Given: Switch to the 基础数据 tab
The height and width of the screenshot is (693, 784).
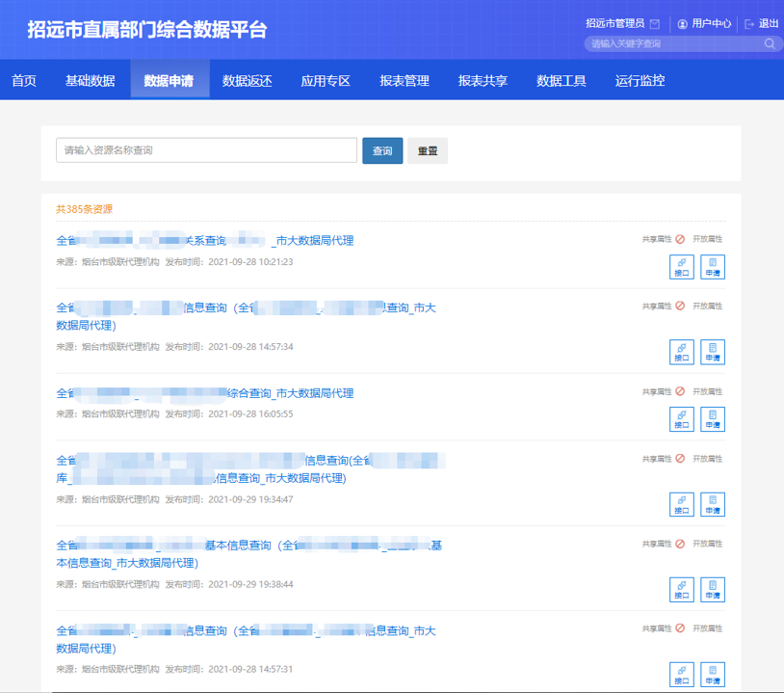Looking at the screenshot, I should click(x=91, y=81).
